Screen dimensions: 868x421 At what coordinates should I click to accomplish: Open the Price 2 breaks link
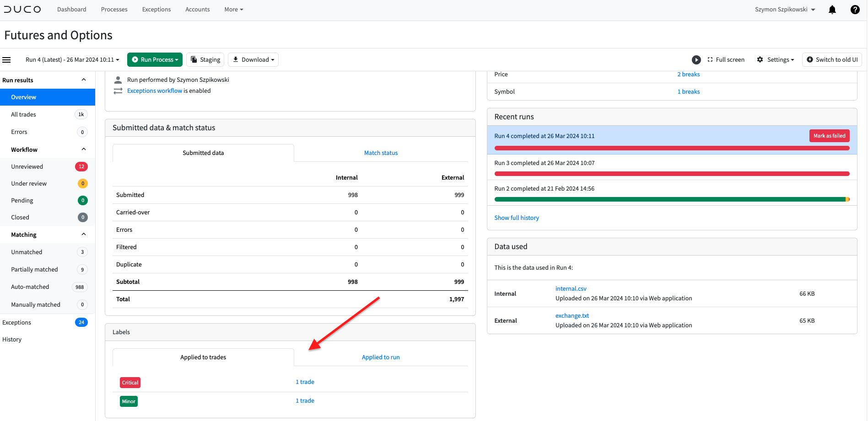click(x=689, y=75)
